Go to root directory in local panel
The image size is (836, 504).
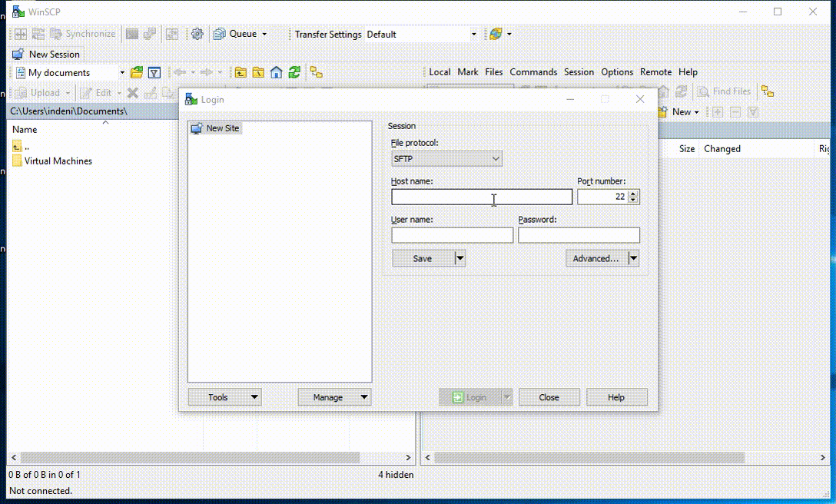coord(258,72)
